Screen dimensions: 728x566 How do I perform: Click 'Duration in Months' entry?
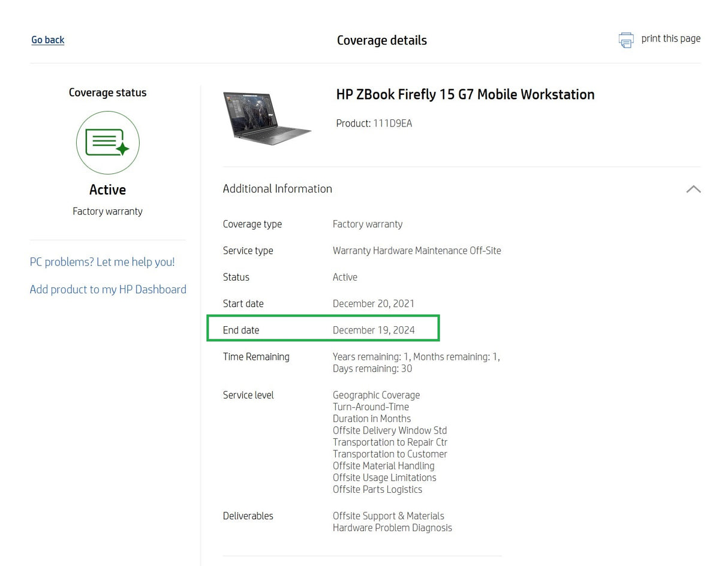click(372, 419)
